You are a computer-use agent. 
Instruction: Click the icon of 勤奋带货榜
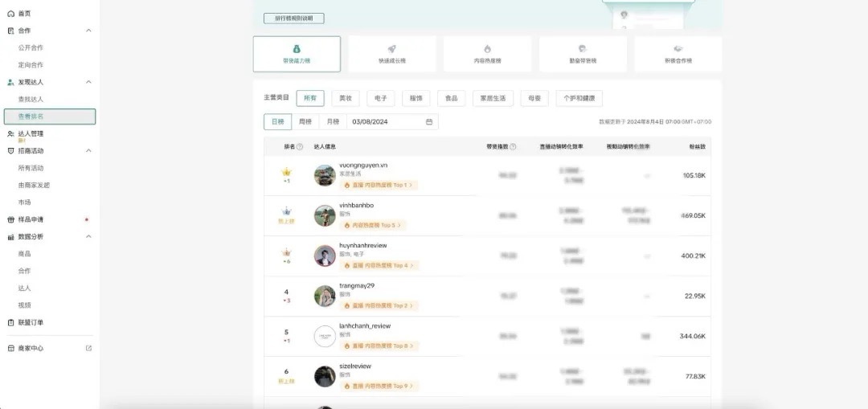click(x=583, y=49)
